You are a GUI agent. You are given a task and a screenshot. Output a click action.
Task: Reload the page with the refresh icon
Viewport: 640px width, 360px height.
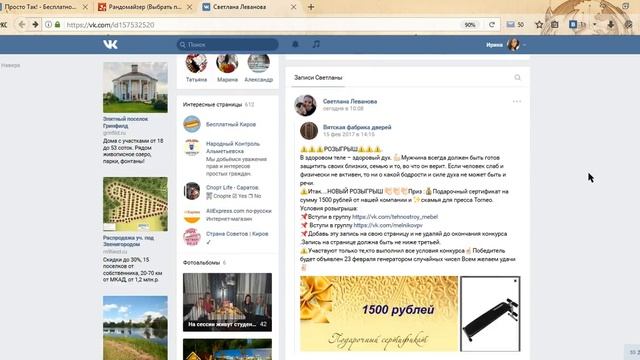(x=492, y=24)
